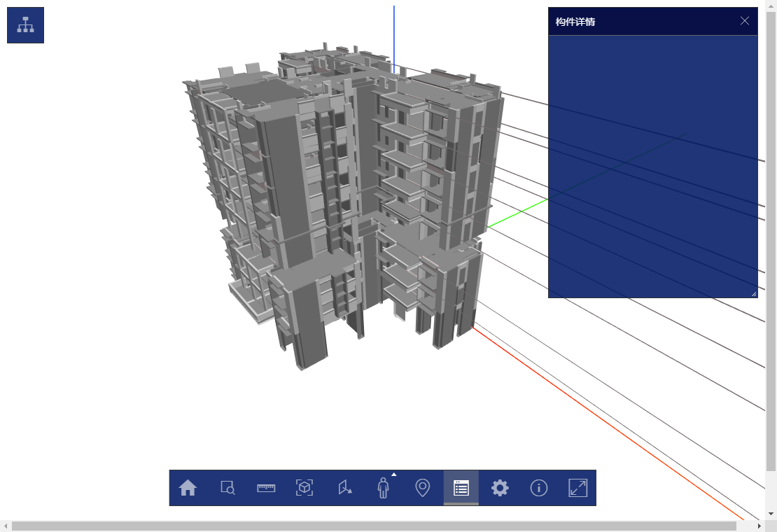Toggle the component details list tool
The width and height of the screenshot is (777, 532).
(461, 488)
